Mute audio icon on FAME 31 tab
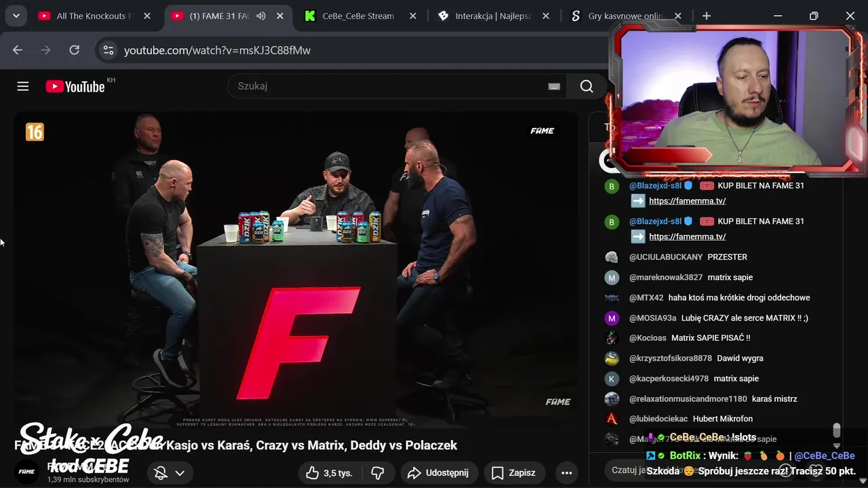Screen dimensions: 868x488 coord(261,16)
